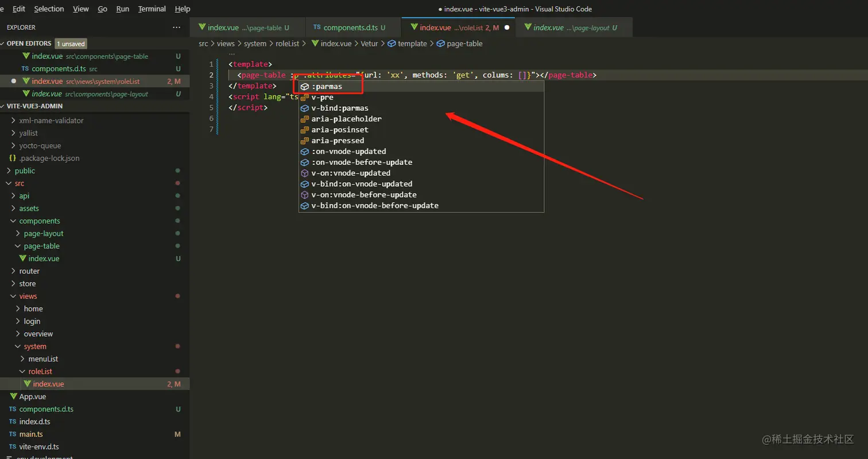Click the event icon beside v-on:vnode-updated
This screenshot has height=459, width=868.
tap(305, 173)
